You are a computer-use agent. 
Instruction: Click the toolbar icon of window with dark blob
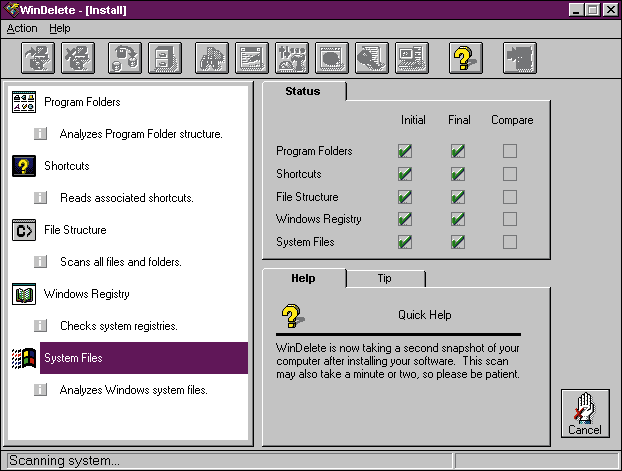332,58
